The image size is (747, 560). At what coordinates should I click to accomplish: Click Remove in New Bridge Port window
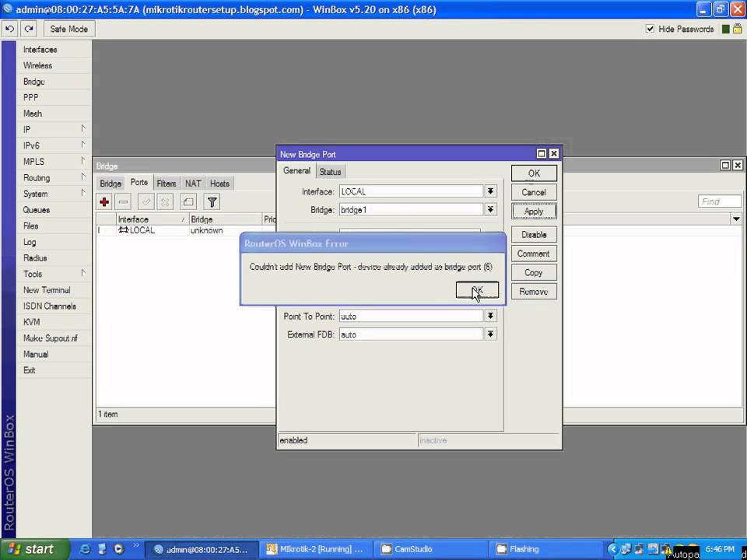pyautogui.click(x=534, y=292)
